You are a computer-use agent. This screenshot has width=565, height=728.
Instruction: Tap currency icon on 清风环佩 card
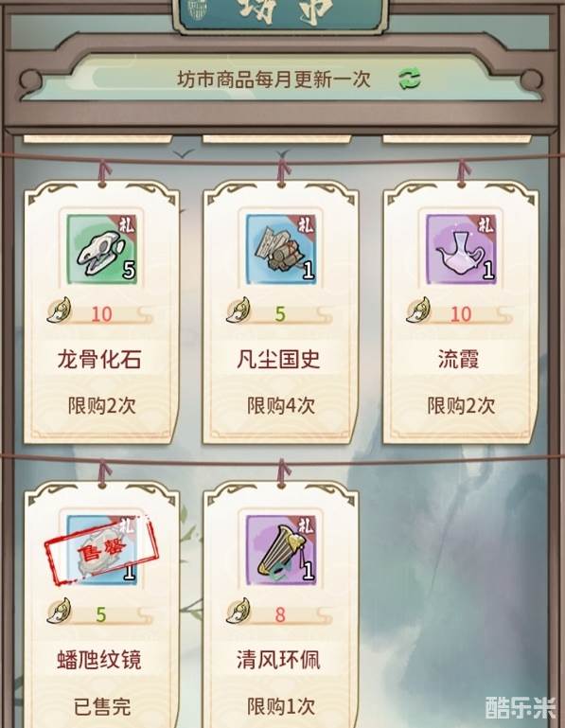[x=238, y=611]
